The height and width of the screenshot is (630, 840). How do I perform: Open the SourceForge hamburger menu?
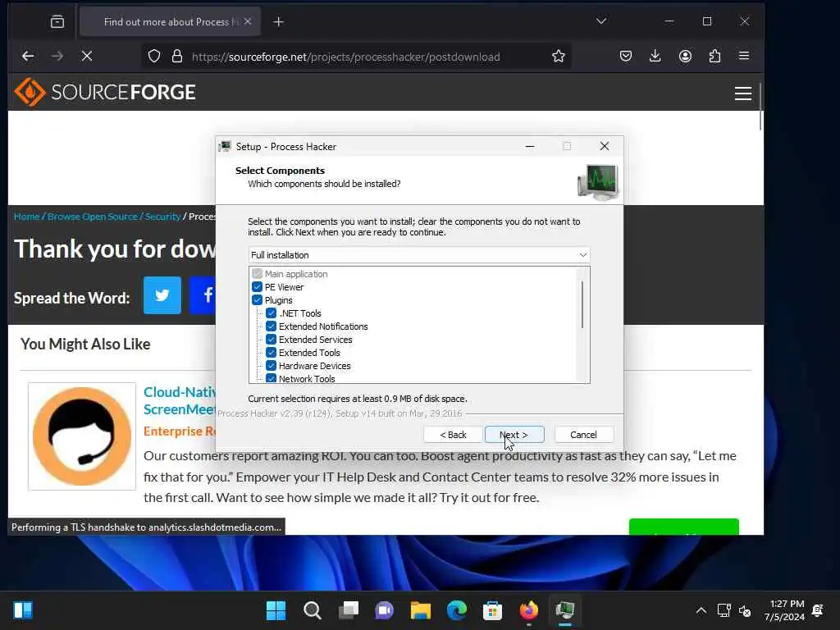tap(743, 94)
